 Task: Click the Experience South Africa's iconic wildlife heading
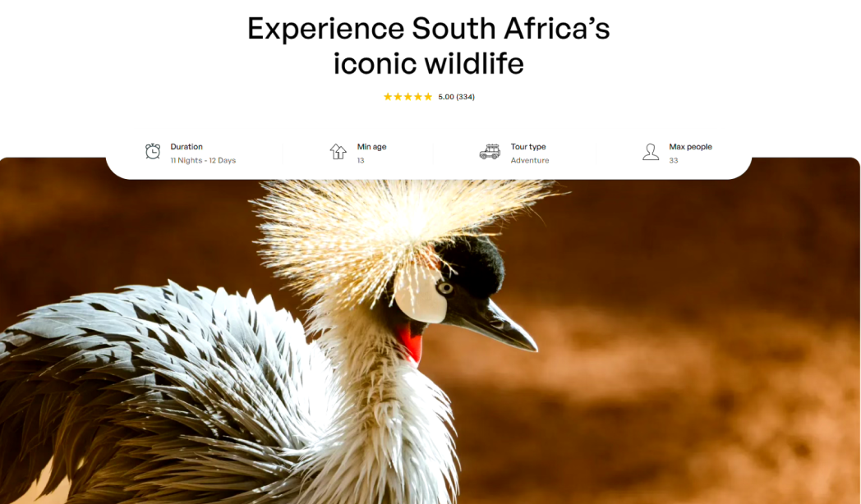[x=428, y=45]
